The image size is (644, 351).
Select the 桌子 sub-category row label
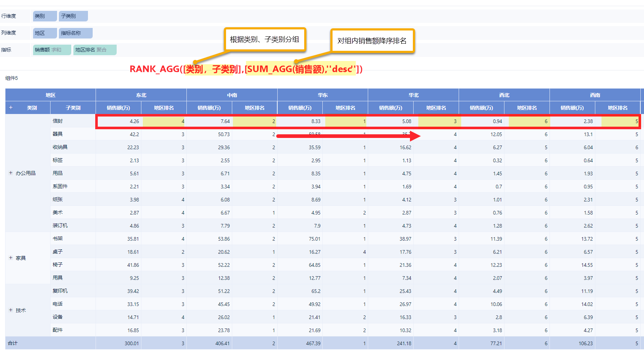click(58, 252)
